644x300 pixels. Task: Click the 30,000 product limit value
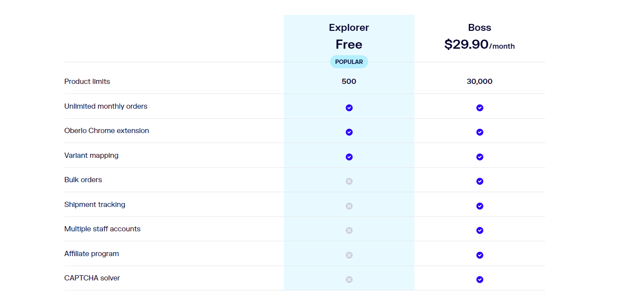[x=479, y=81]
